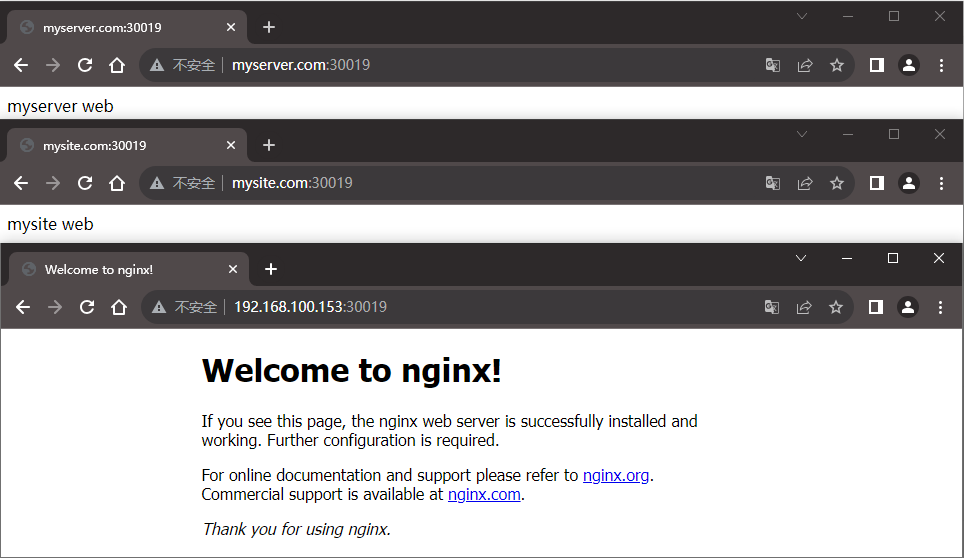Open the nginx.com commercial support link

pos(484,495)
